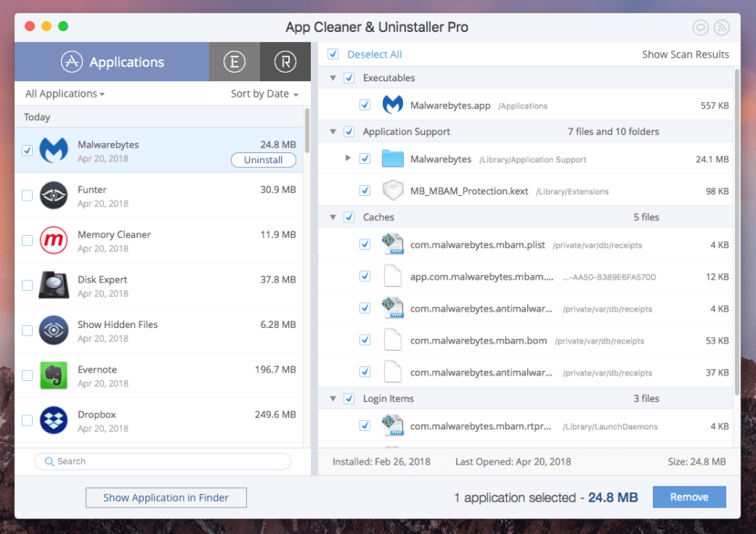The height and width of the screenshot is (534, 756).
Task: Click the com.malwarebytes.mbam.plist file icon
Action: point(393,244)
